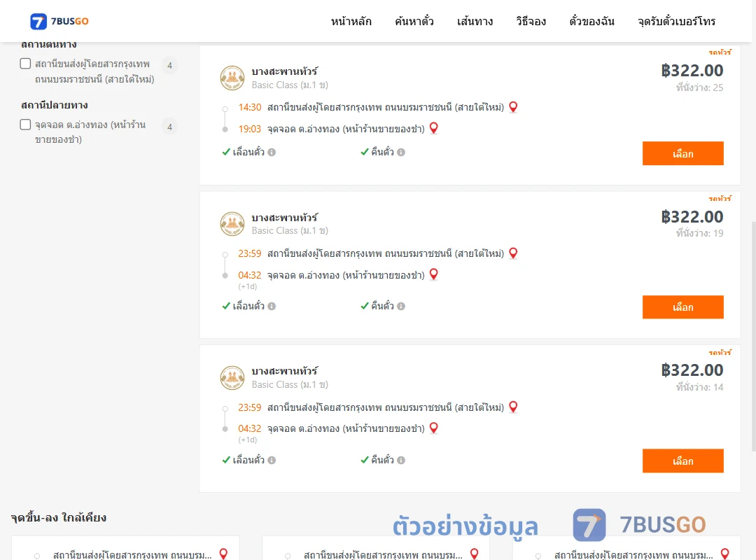Open map pin for 04:32 arrival, 14 seats trip
The width and height of the screenshot is (756, 560).
[x=434, y=428]
